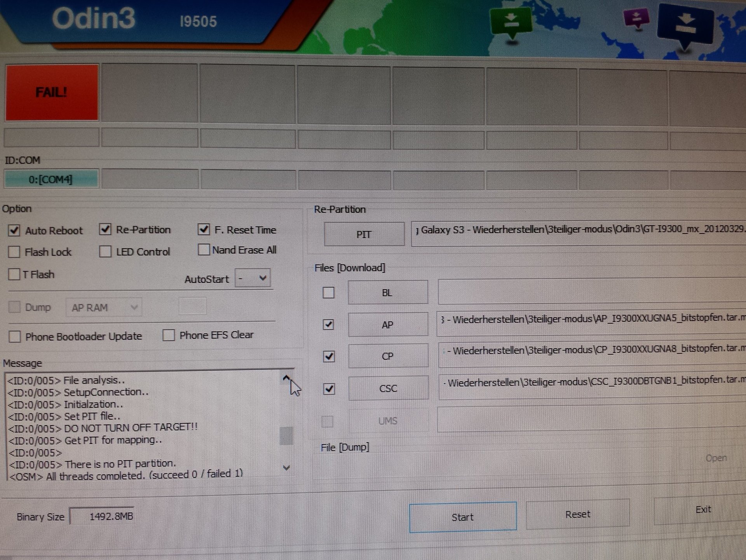Uncheck the Auto Reboot option
The width and height of the screenshot is (746, 560).
pos(14,230)
